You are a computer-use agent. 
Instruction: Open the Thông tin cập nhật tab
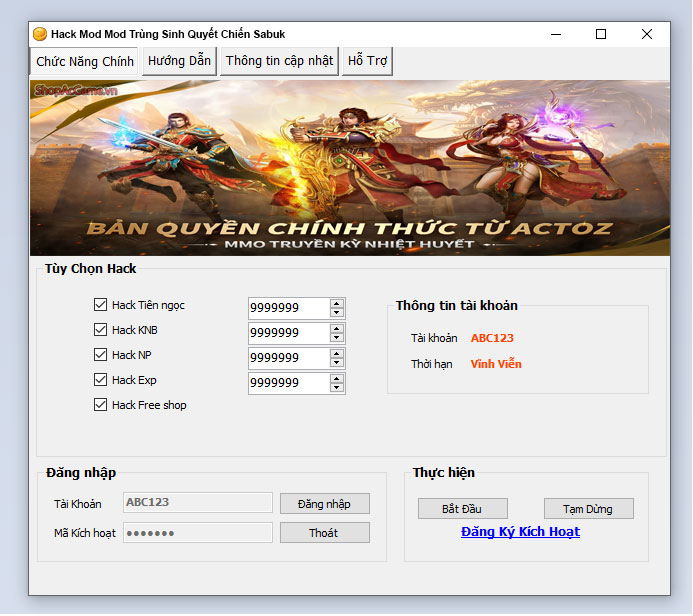[279, 61]
